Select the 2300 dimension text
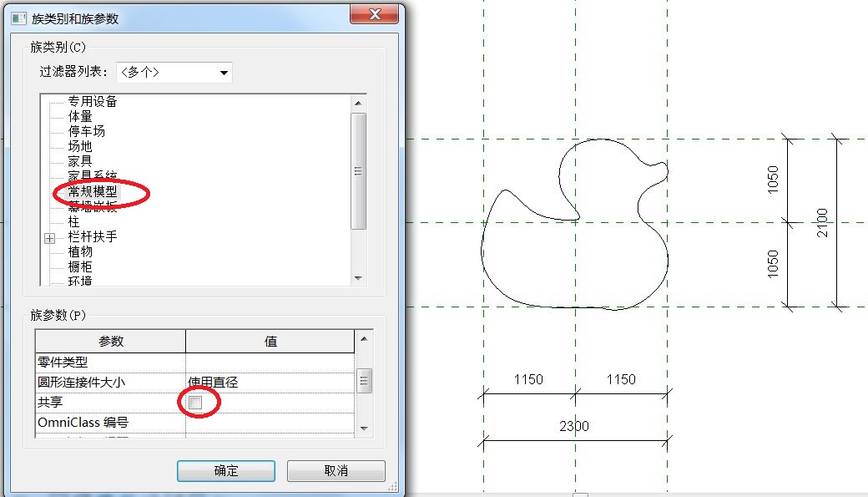This screenshot has width=868, height=497. click(574, 426)
